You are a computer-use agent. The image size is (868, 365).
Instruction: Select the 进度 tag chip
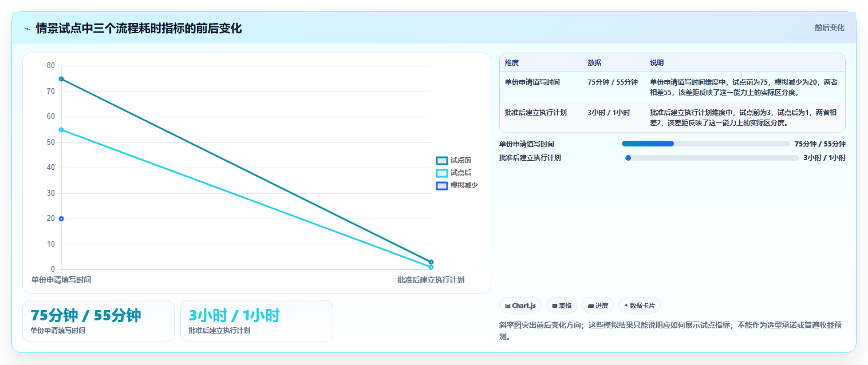pos(597,306)
